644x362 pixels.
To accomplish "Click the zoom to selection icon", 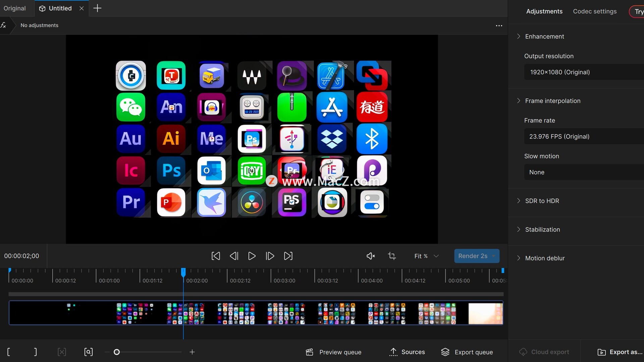I will point(88,352).
